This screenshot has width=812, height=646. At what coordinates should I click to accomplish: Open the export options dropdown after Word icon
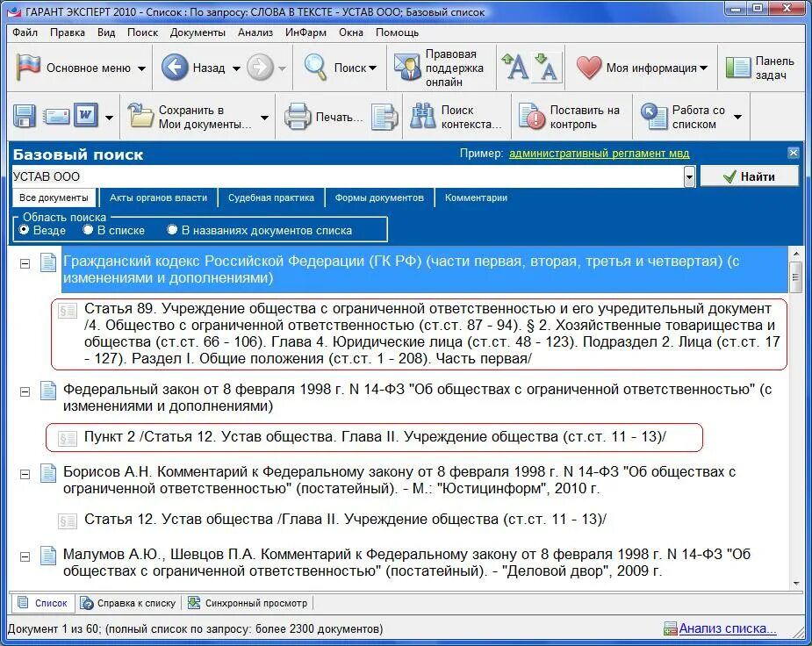(x=109, y=118)
